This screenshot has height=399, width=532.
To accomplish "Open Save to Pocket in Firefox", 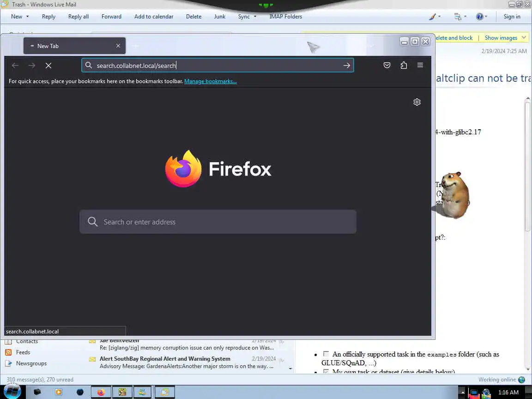I will click(387, 65).
